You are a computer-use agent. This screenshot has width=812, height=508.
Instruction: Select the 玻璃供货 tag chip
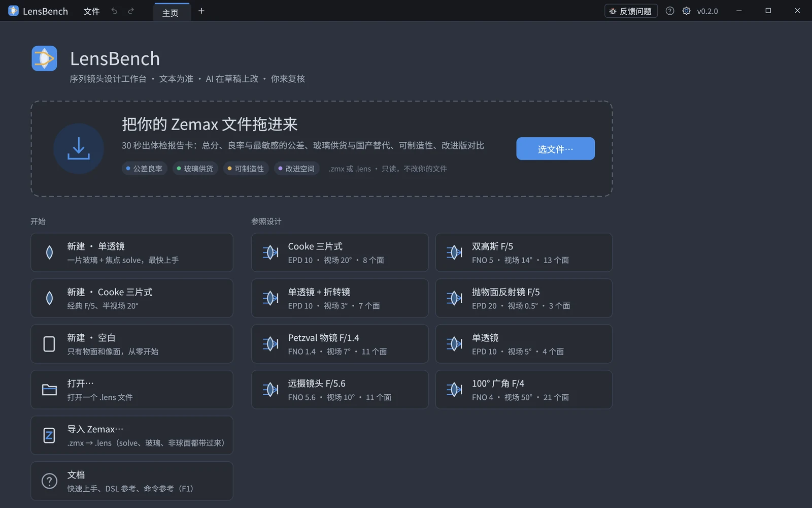195,169
